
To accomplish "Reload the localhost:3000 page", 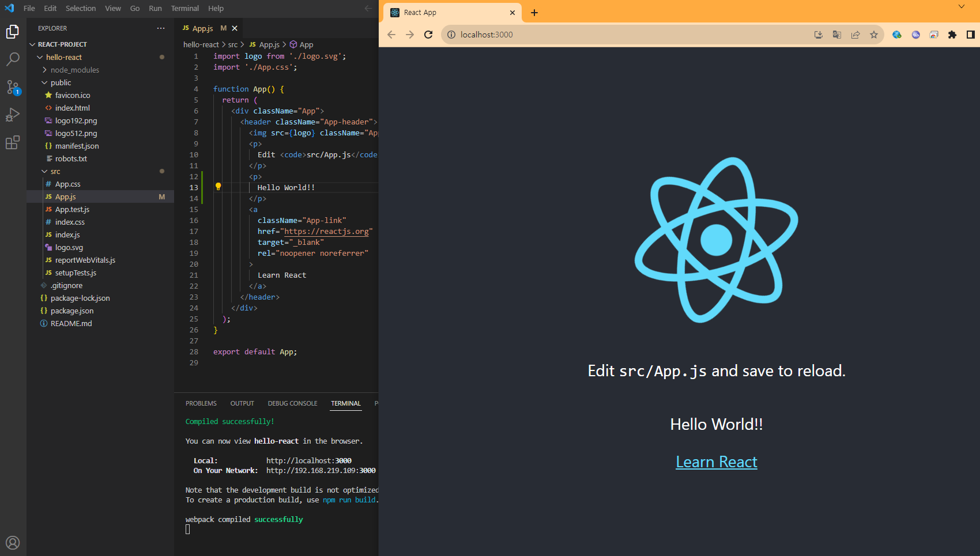I will (x=428, y=35).
